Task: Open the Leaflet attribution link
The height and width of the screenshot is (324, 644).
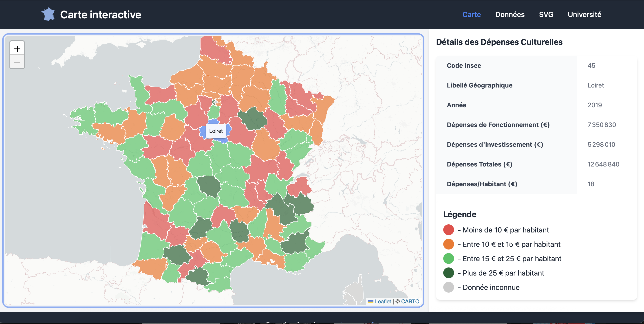Action: click(383, 302)
